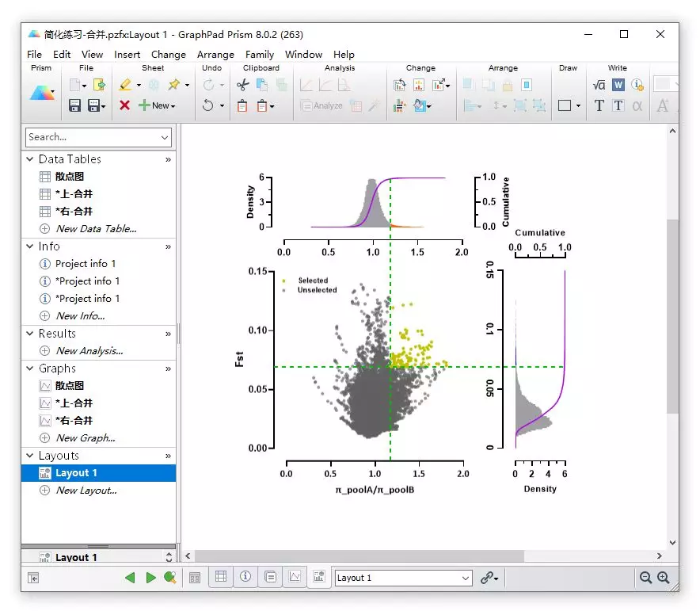
Task: Click the zoom in magnifier icon
Action: pyautogui.click(x=664, y=578)
